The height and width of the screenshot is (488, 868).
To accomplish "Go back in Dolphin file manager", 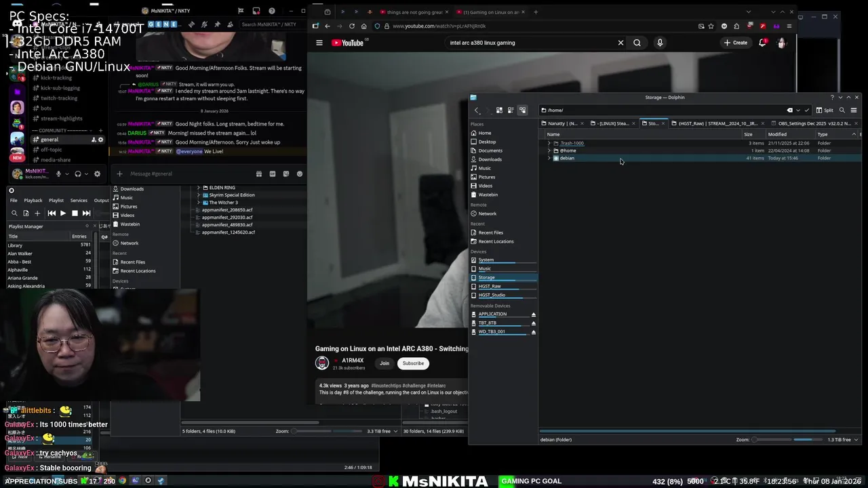I will click(x=476, y=110).
